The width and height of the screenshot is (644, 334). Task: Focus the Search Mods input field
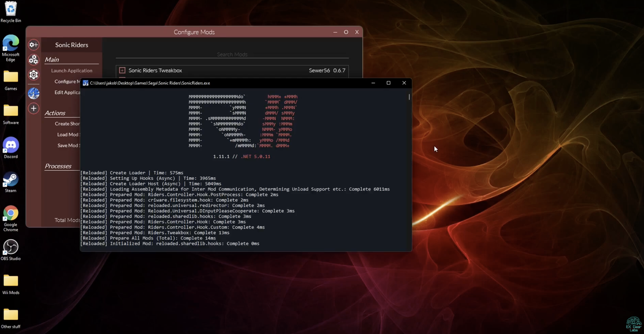coord(232,54)
